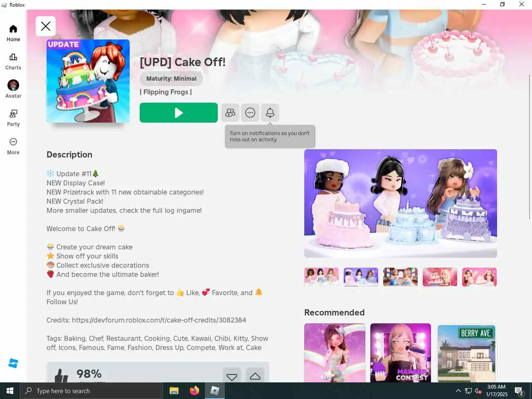532x399 pixels.
Task: Select the third gallery thumbnail
Action: point(401,277)
